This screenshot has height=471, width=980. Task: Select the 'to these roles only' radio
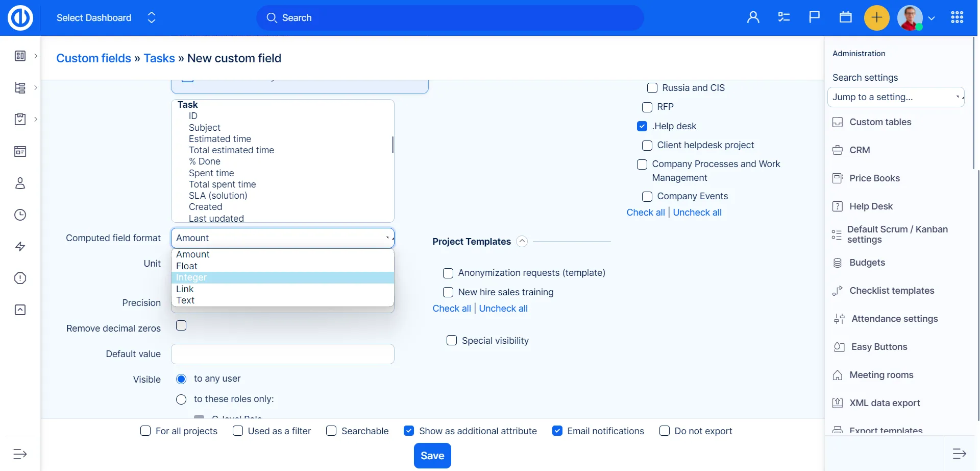tap(181, 399)
